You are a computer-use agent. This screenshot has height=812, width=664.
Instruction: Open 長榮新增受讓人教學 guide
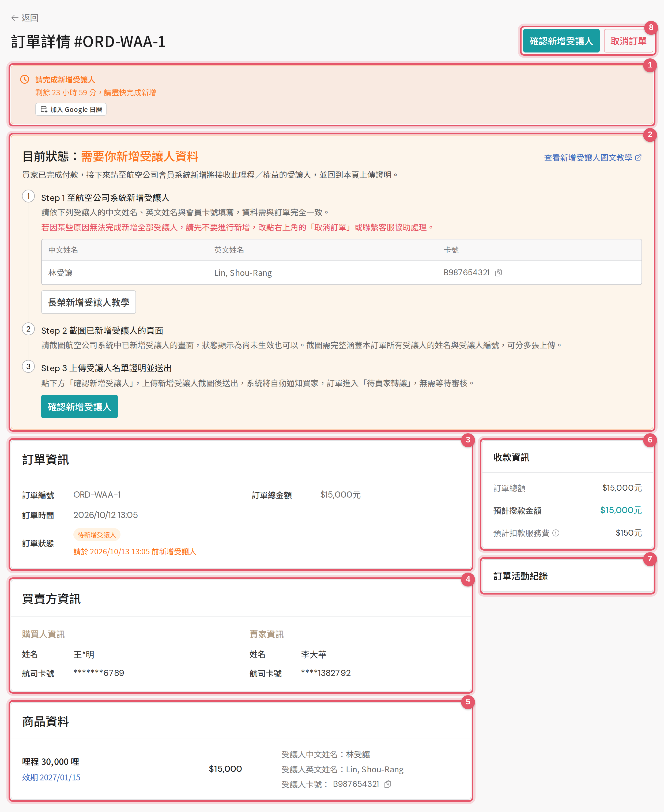88,302
